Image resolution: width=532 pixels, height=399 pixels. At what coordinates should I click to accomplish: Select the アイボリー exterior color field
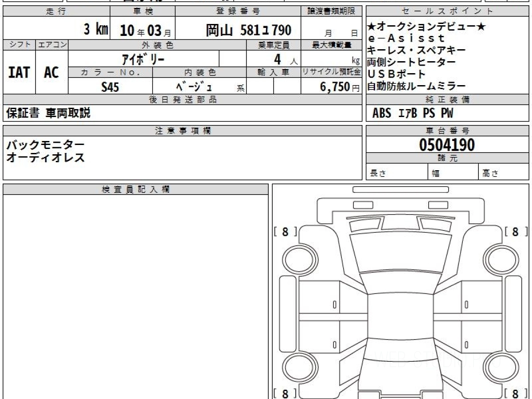tap(143, 59)
